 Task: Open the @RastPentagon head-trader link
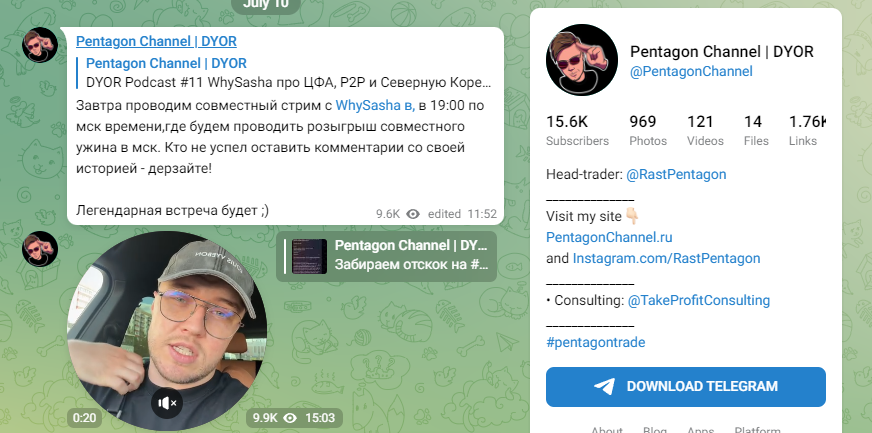click(x=676, y=175)
